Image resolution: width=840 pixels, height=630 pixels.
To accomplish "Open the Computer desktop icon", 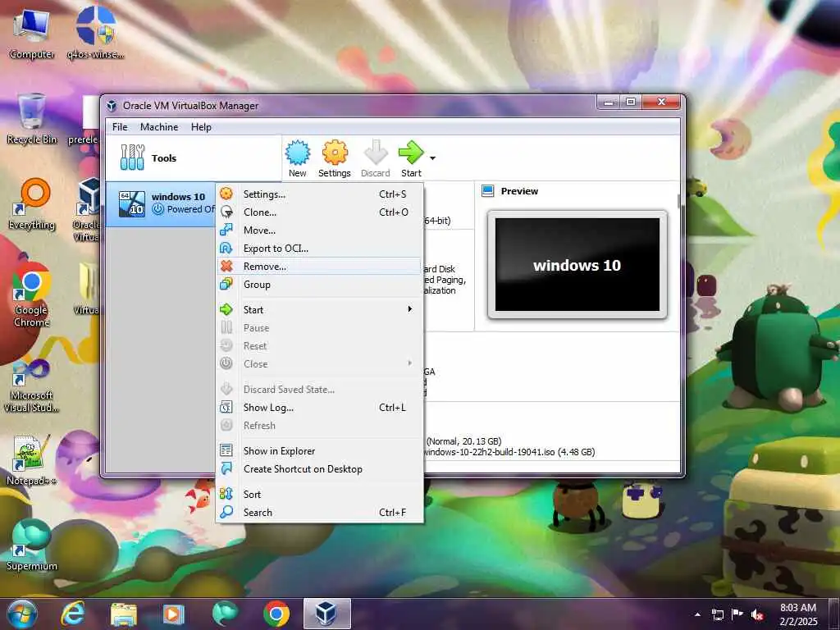I will (x=31, y=33).
